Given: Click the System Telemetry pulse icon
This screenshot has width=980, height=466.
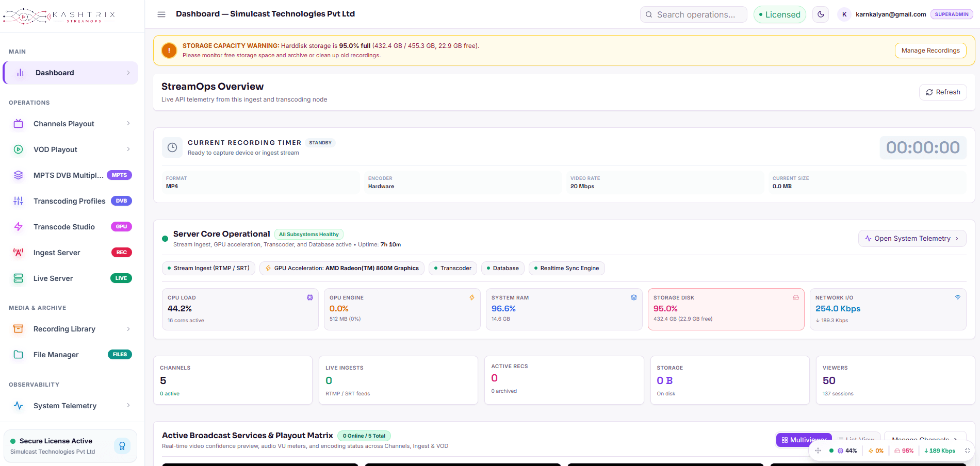Looking at the screenshot, I should pos(19,406).
